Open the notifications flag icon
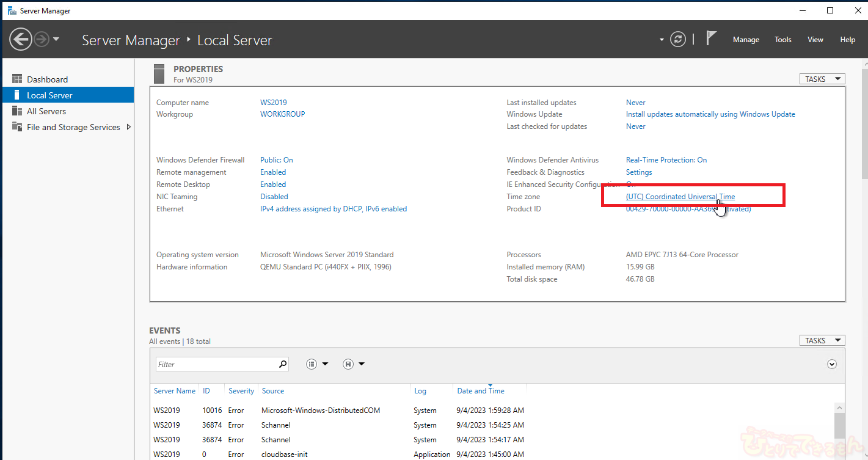868x460 pixels. [x=711, y=38]
